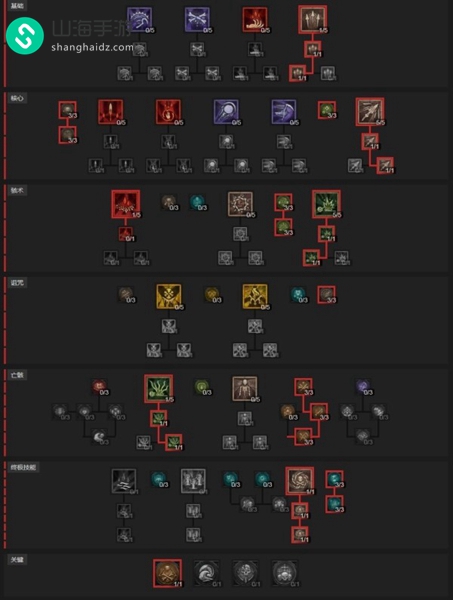
Task: Select the grey swirl key passive in 关键
Action: (207, 573)
